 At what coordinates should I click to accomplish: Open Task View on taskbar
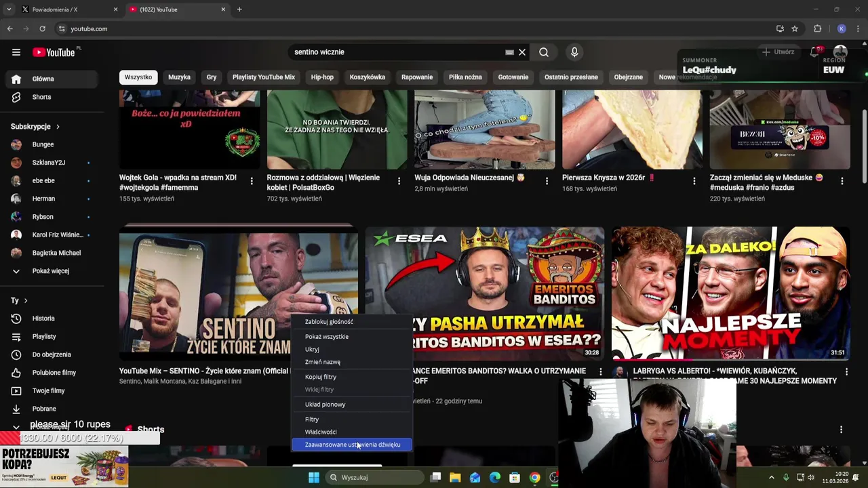click(x=435, y=477)
